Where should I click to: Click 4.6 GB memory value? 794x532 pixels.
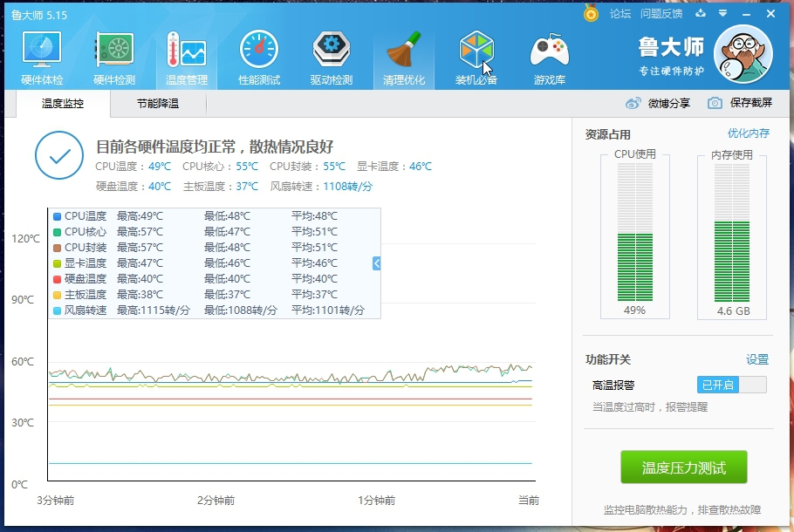click(x=733, y=310)
